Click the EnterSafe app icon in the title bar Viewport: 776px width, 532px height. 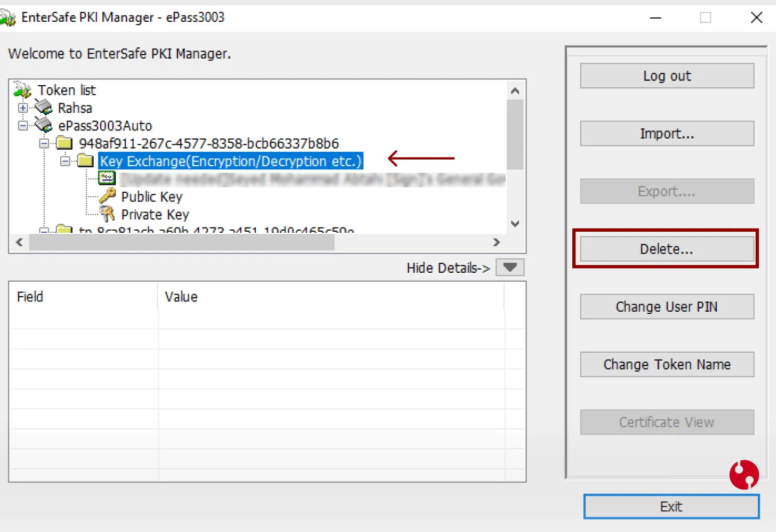tap(7, 18)
